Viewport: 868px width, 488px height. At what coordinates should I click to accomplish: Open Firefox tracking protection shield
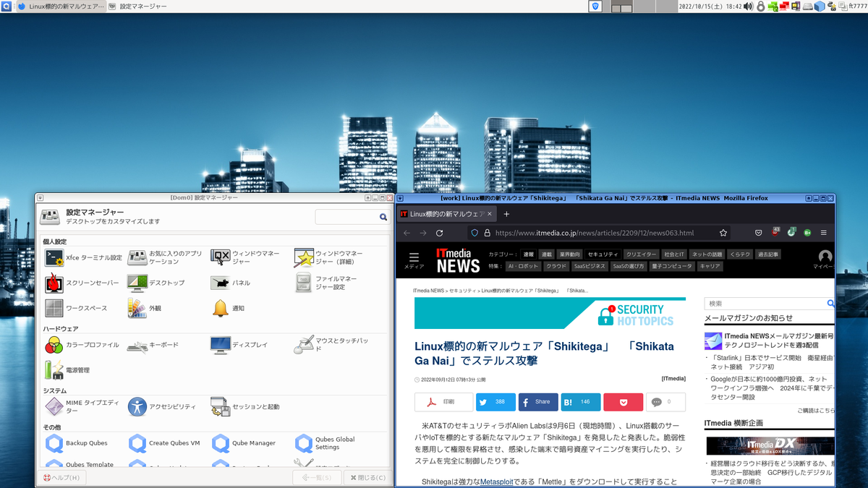point(475,233)
